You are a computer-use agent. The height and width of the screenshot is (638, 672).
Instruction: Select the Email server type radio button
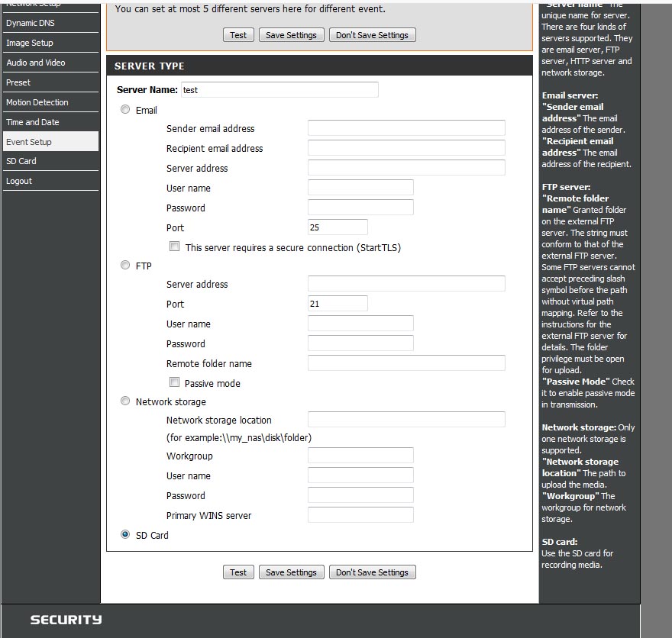point(125,110)
